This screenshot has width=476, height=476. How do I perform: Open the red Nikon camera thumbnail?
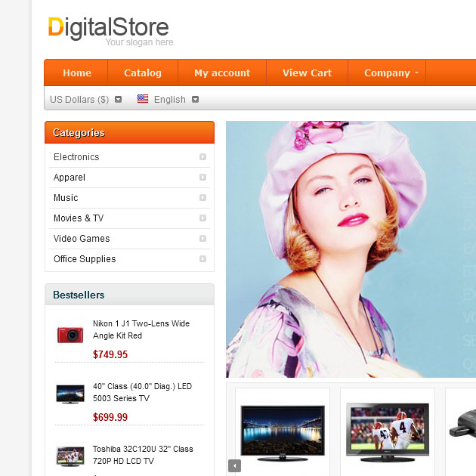pos(70,335)
